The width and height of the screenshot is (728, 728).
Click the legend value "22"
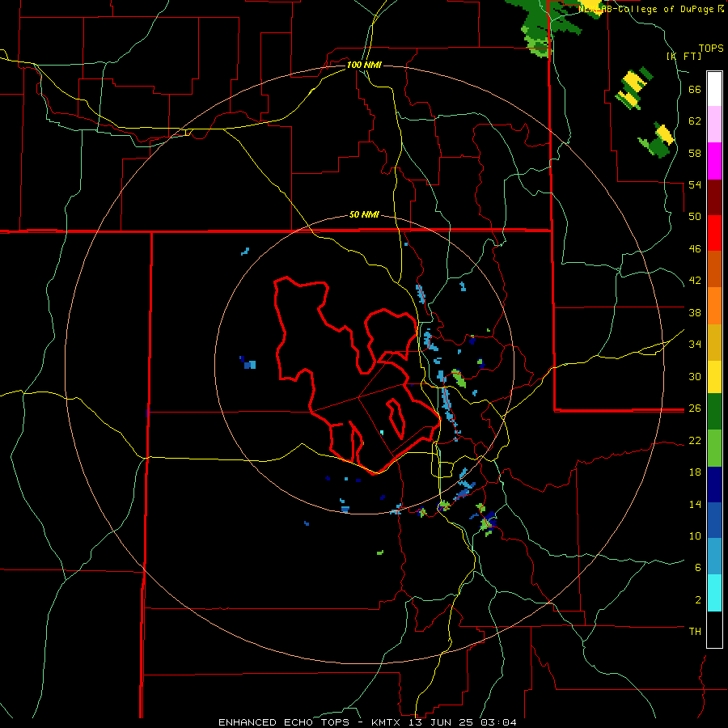695,441
